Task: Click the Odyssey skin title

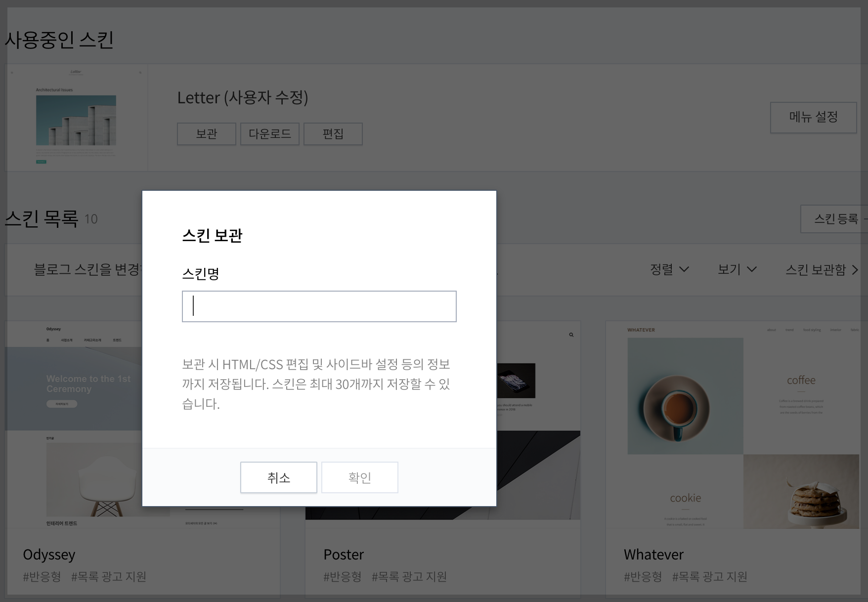Action: point(49,555)
